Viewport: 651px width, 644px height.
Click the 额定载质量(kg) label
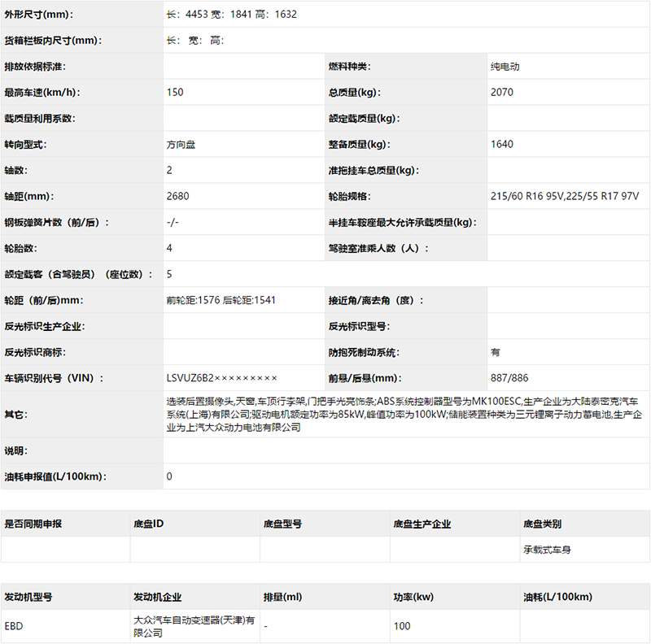tap(364, 119)
